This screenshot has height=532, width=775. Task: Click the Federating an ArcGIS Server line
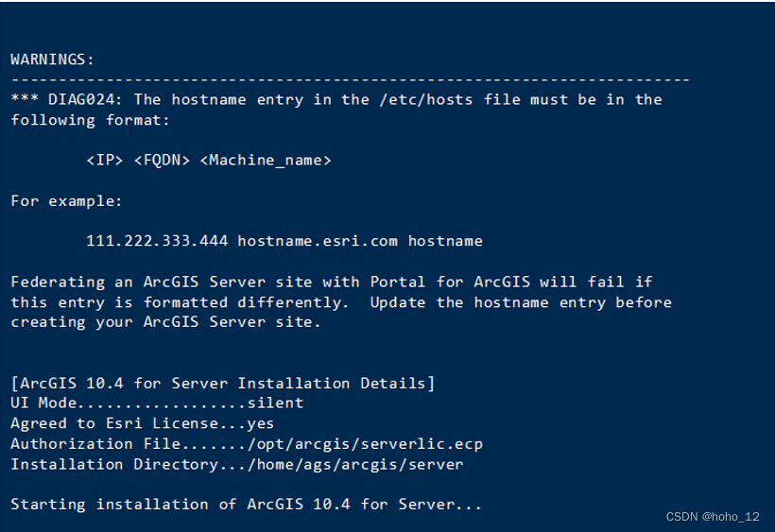click(332, 282)
